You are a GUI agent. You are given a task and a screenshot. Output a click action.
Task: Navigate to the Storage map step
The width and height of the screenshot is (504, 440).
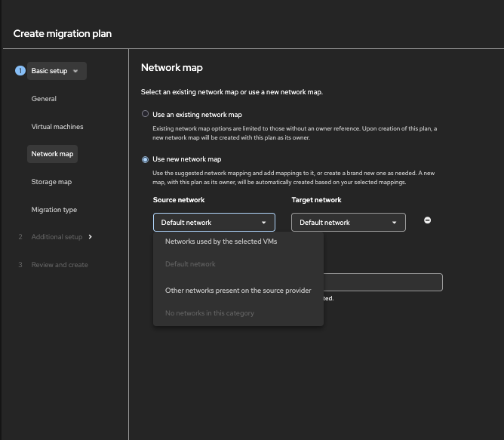pos(51,182)
